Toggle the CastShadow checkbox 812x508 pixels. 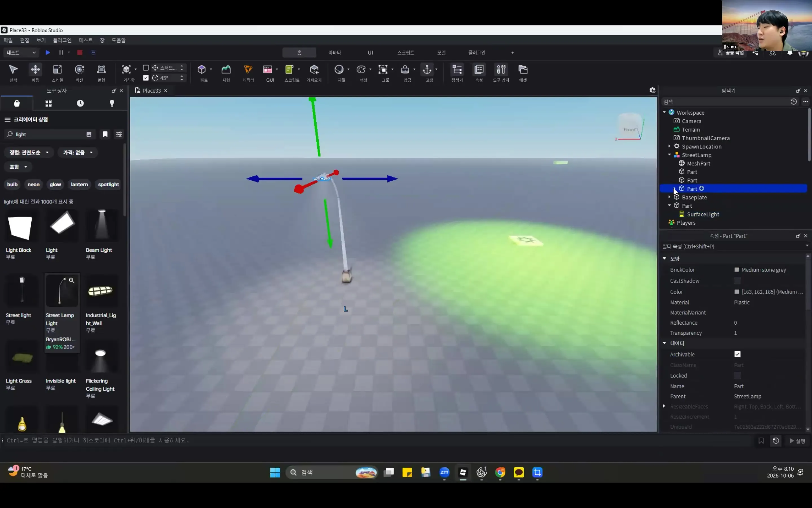pos(737,281)
